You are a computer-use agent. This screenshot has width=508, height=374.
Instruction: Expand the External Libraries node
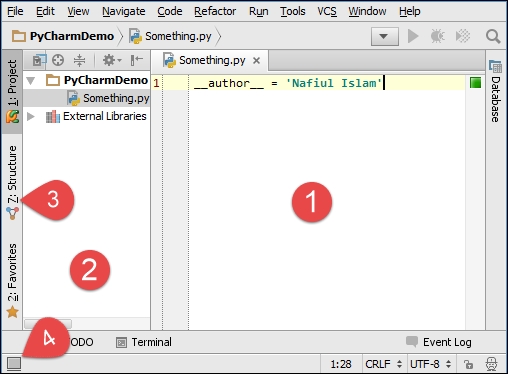[x=31, y=116]
